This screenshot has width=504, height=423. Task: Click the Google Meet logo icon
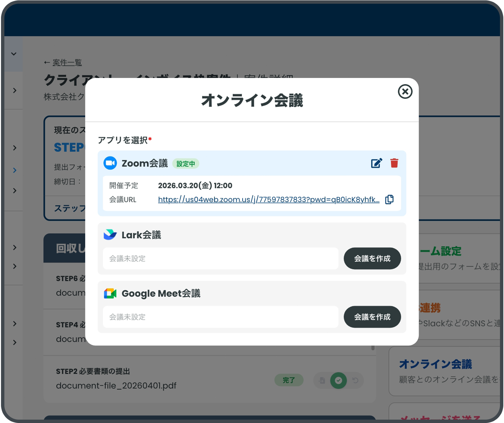coord(110,293)
